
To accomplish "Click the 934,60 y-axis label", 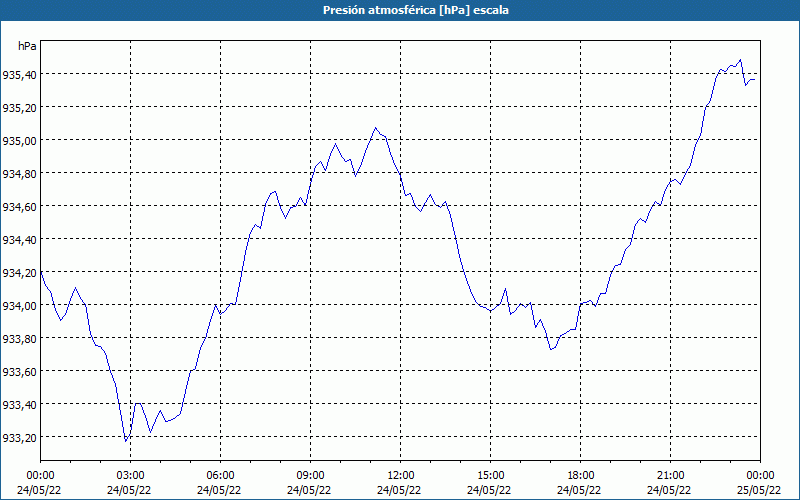I will (19, 207).
